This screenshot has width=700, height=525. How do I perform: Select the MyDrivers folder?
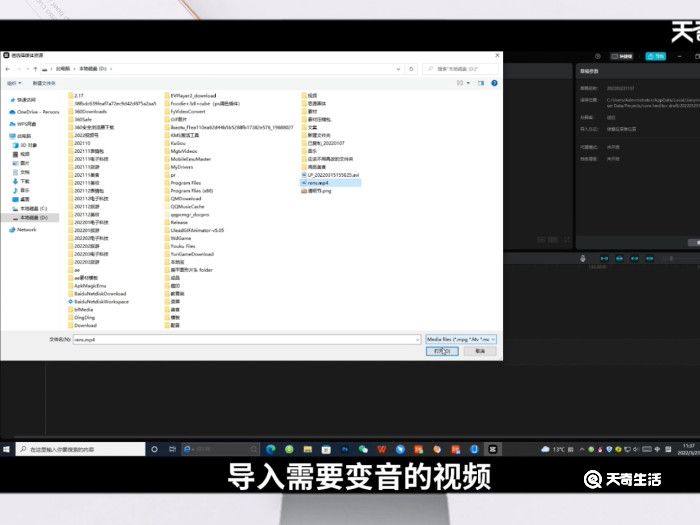179,167
